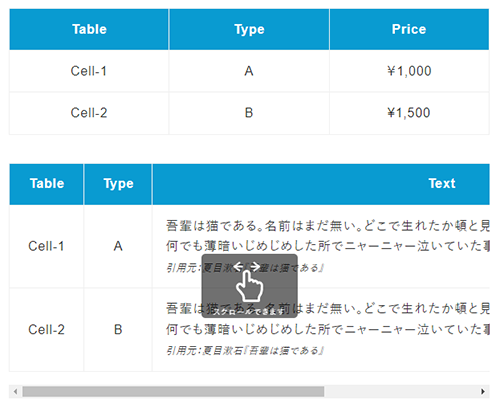This screenshot has width=500, height=408.
Task: Click the horizontal scrollbar thumb
Action: pos(173,391)
